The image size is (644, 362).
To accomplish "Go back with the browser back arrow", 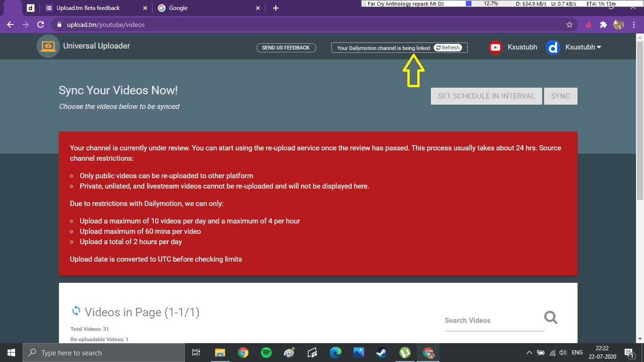I will 10,25.
